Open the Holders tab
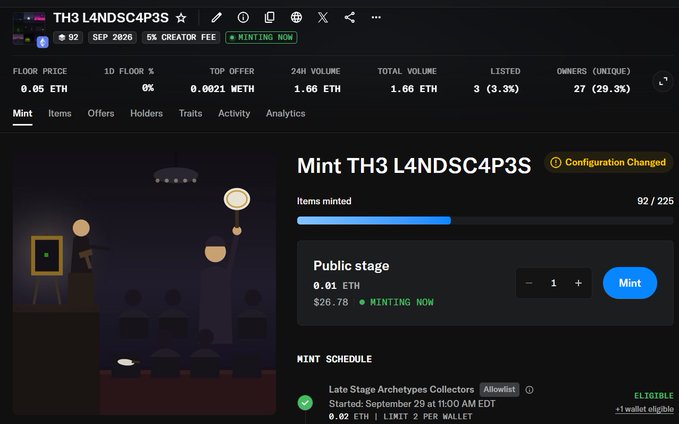 146,113
